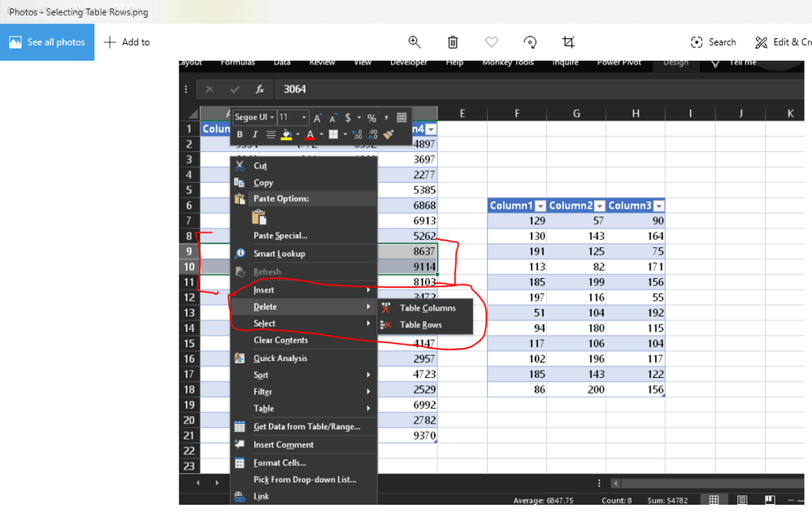Click Increase Font Size icon
The image size is (812, 517).
318,118
